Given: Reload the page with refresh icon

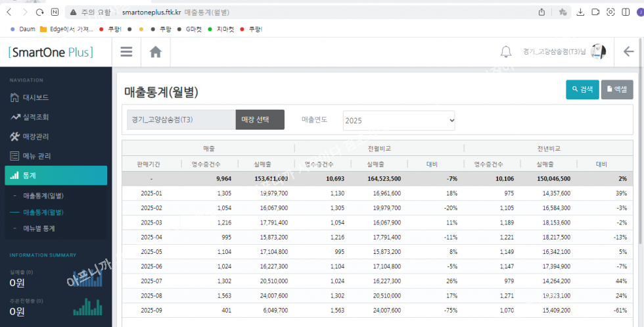Looking at the screenshot, I should [x=40, y=12].
